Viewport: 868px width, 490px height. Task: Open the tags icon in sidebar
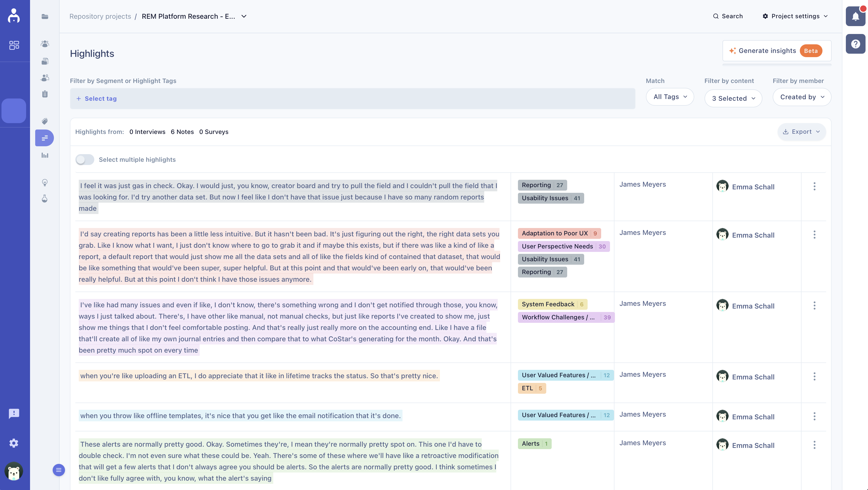point(45,121)
